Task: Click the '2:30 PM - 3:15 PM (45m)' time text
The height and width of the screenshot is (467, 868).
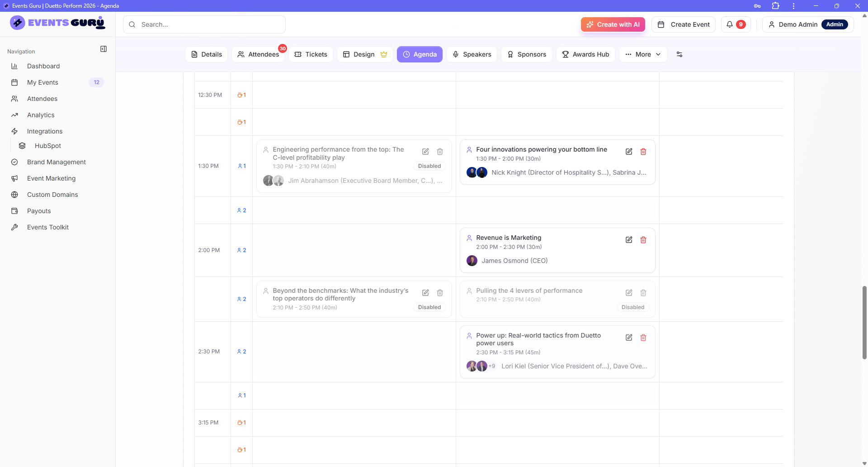Action: point(508,353)
